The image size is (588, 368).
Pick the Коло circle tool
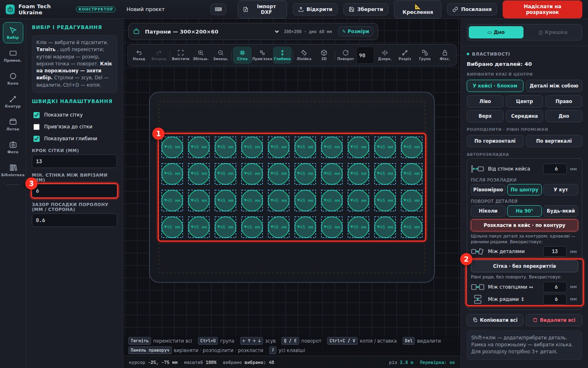coord(13,79)
